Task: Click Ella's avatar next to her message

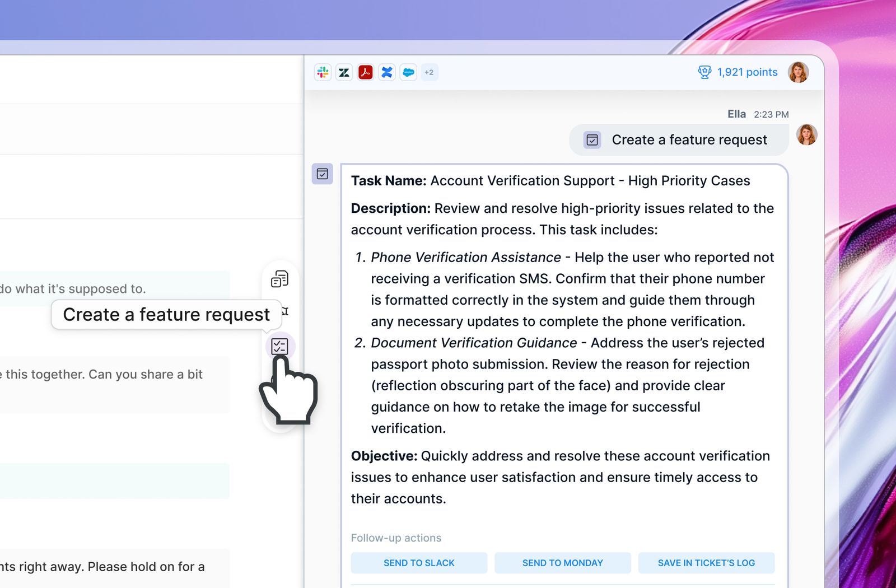Action: (x=807, y=135)
